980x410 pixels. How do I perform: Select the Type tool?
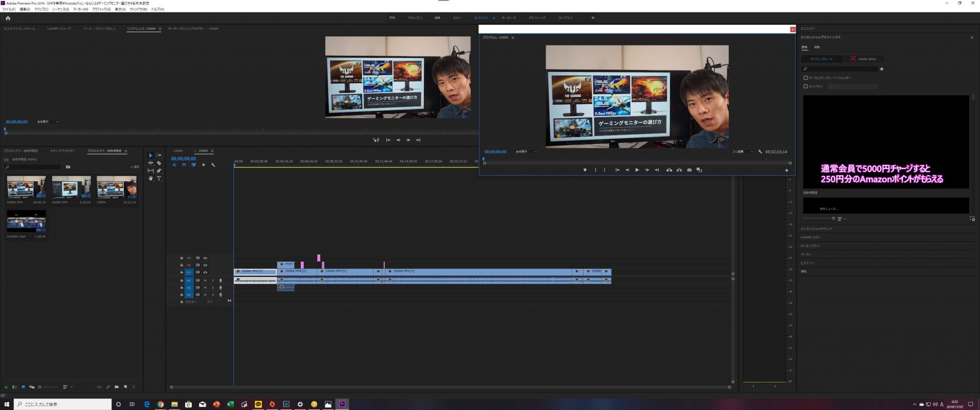[159, 178]
